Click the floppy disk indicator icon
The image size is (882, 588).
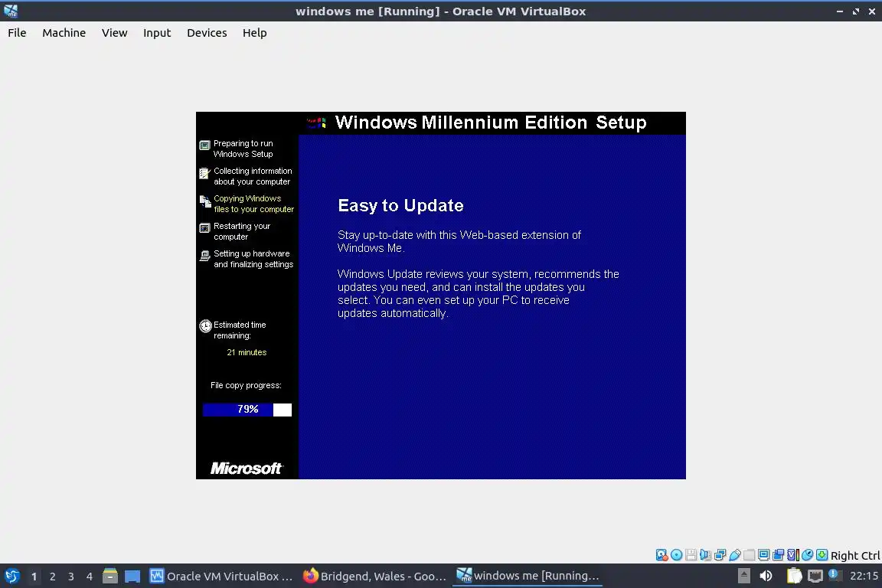point(691,555)
